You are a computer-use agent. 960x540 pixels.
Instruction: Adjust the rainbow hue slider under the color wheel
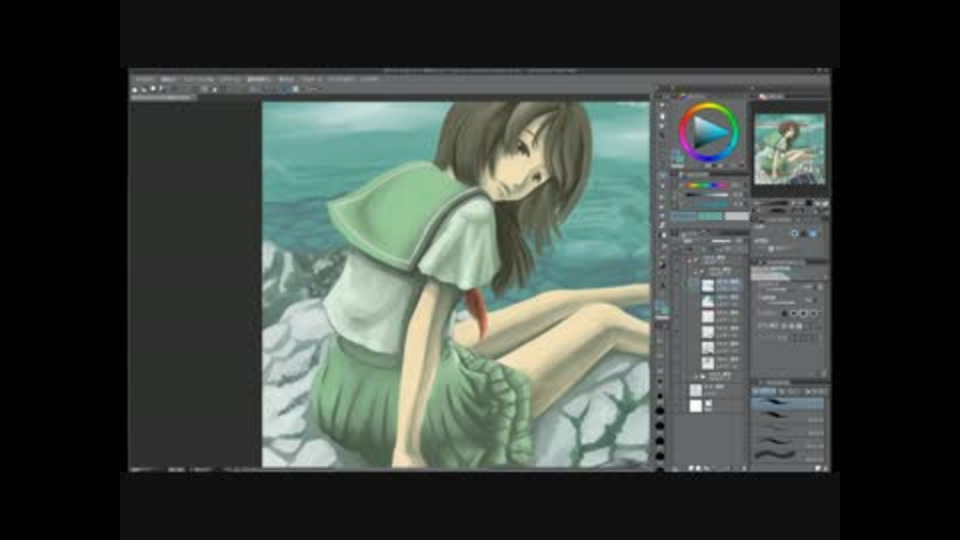[705, 185]
